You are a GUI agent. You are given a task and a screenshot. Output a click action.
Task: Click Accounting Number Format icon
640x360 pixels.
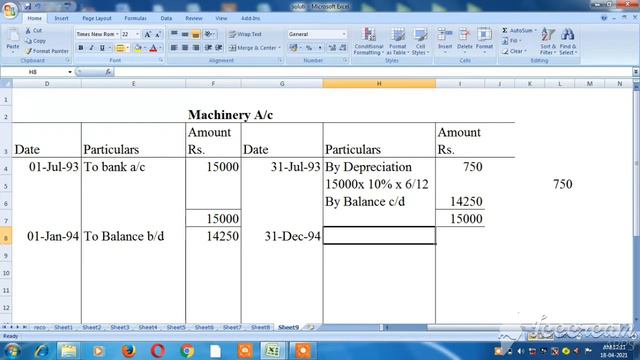pyautogui.click(x=293, y=48)
